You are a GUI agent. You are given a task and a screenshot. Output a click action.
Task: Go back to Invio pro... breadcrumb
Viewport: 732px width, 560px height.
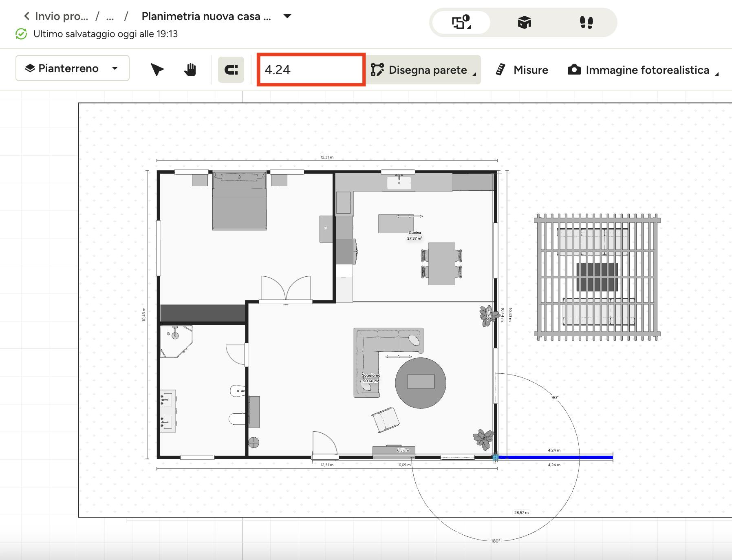[56, 16]
